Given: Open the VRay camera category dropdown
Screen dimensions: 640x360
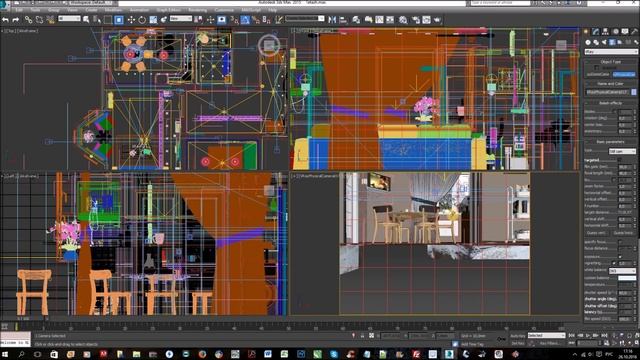Looking at the screenshot, I should 611,52.
